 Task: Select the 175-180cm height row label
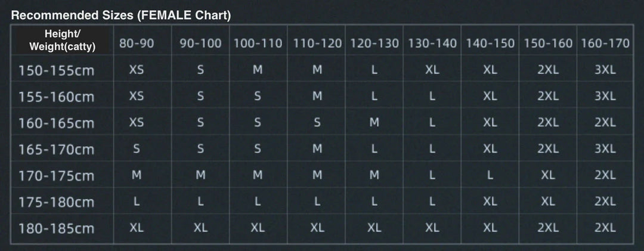(57, 202)
